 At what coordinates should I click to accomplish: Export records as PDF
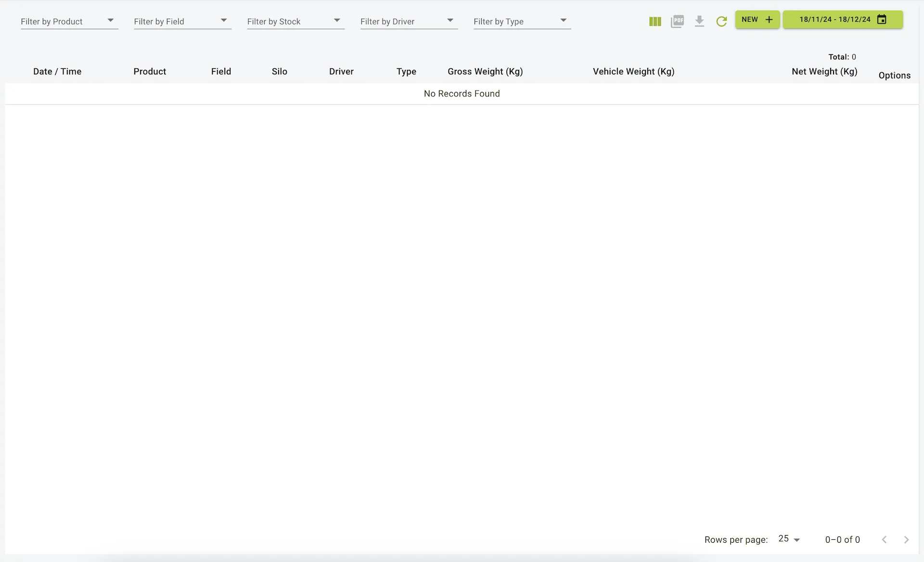point(677,21)
